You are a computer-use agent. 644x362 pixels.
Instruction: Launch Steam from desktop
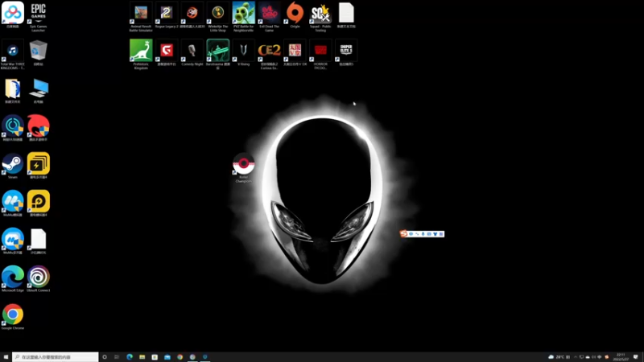(13, 164)
